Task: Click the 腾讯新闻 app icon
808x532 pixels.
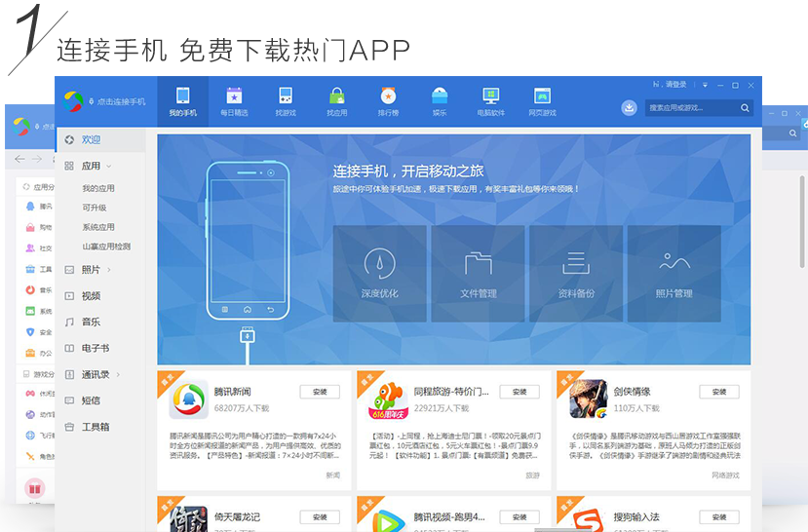Action: (189, 399)
